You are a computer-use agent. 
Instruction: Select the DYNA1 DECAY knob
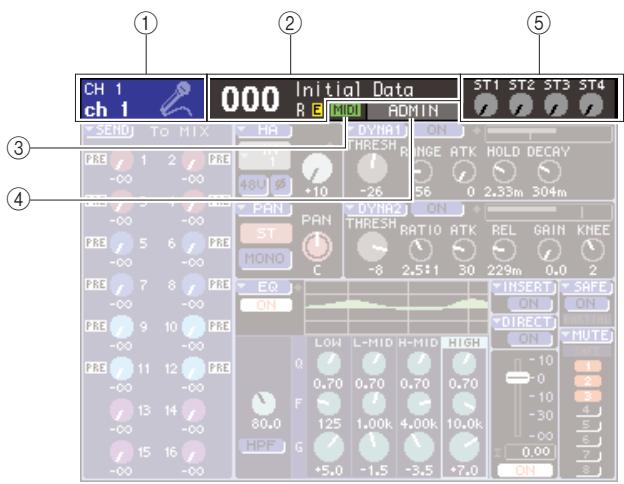point(548,172)
